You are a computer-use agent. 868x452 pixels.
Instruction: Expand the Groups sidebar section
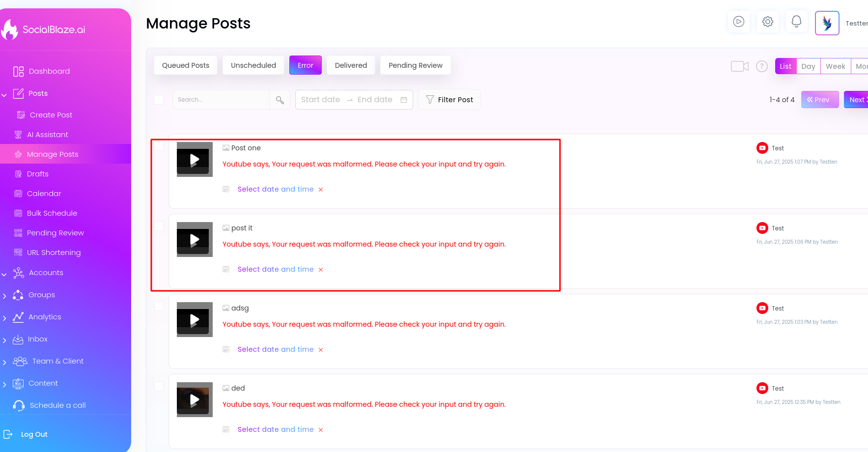tap(4, 296)
